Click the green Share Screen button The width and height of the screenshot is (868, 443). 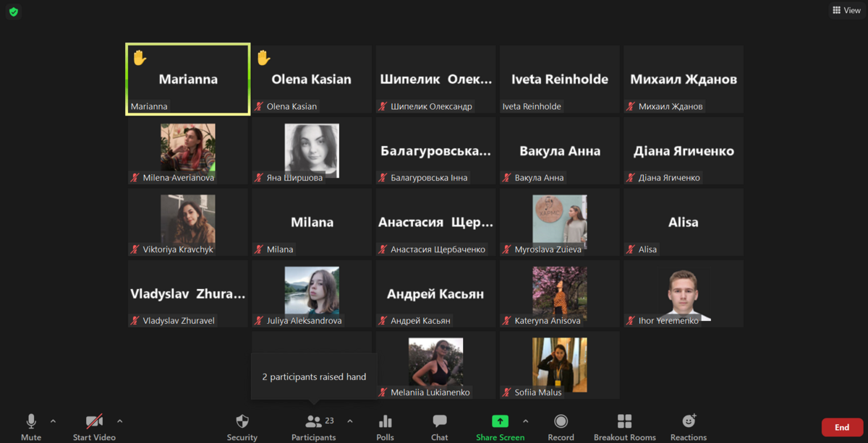click(500, 427)
